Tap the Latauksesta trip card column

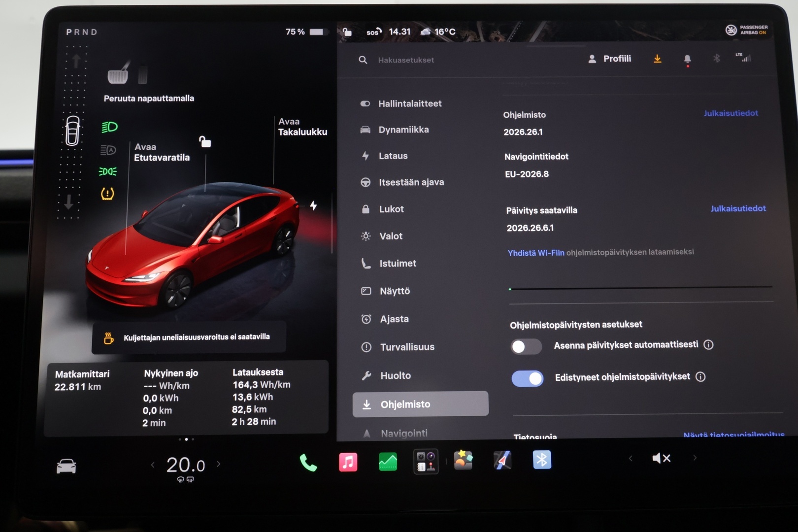(261, 397)
